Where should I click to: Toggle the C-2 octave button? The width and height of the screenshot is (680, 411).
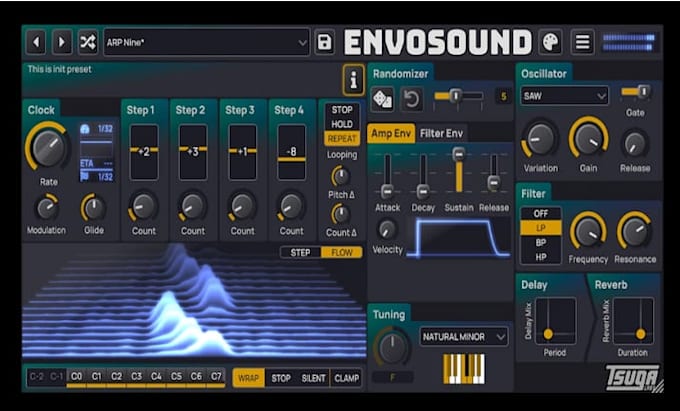(x=37, y=376)
